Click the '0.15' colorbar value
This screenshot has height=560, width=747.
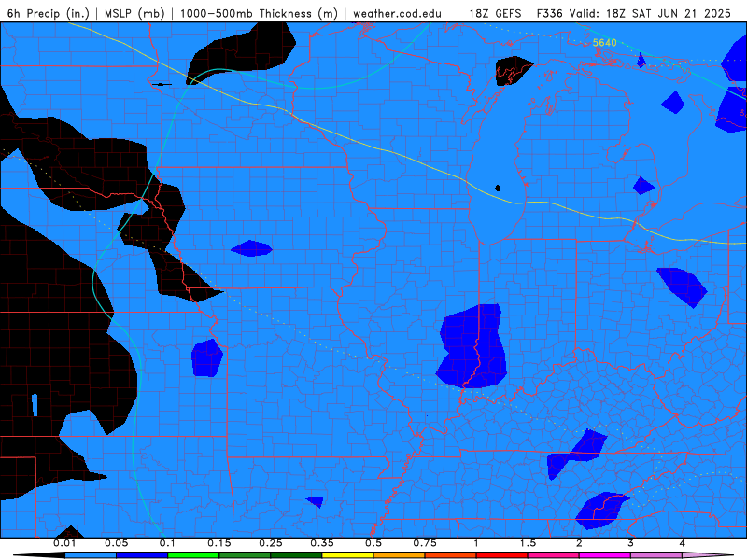tap(219, 543)
